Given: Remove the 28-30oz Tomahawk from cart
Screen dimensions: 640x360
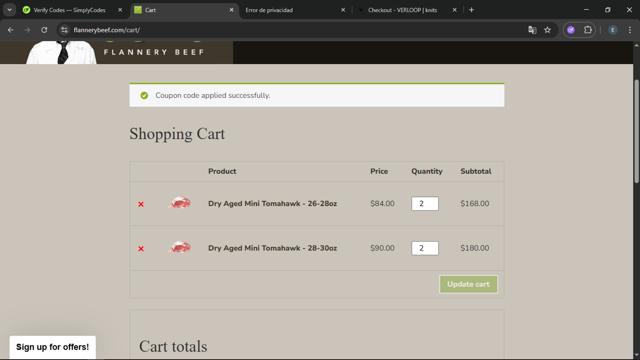Looking at the screenshot, I should [141, 249].
